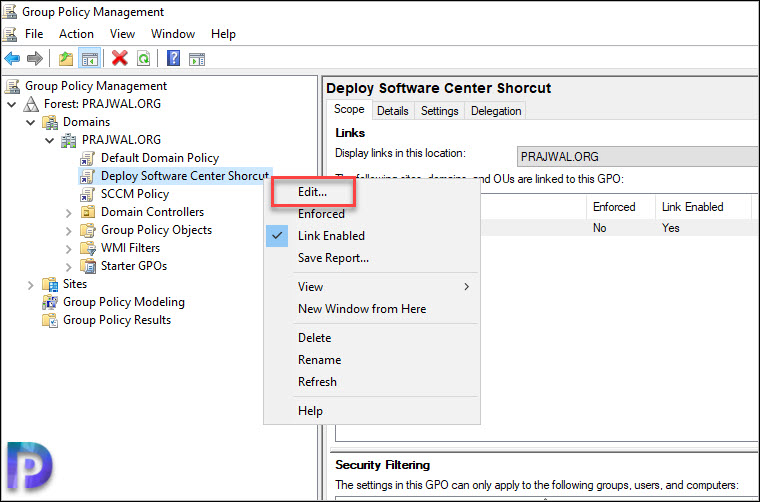
Task: Click the Group Policy Objects folder icon
Action: tap(88, 230)
